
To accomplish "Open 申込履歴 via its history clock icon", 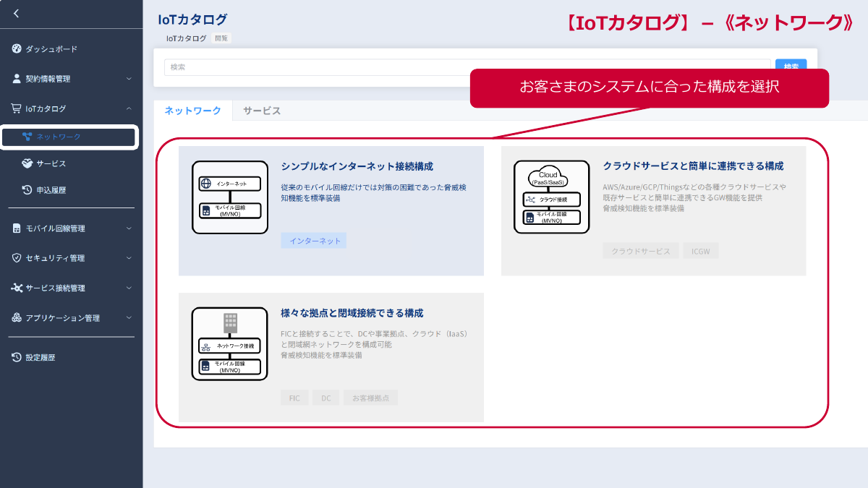I will tap(27, 190).
